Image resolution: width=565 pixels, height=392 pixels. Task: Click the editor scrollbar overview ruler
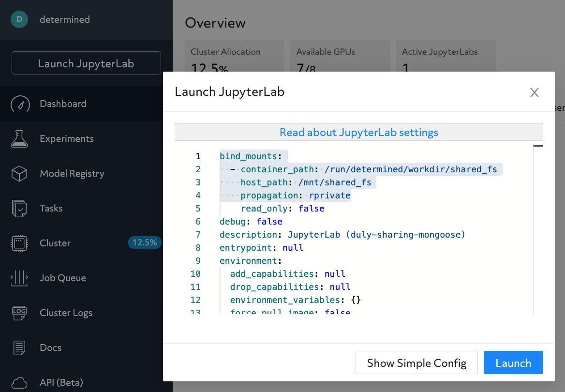[538, 228]
